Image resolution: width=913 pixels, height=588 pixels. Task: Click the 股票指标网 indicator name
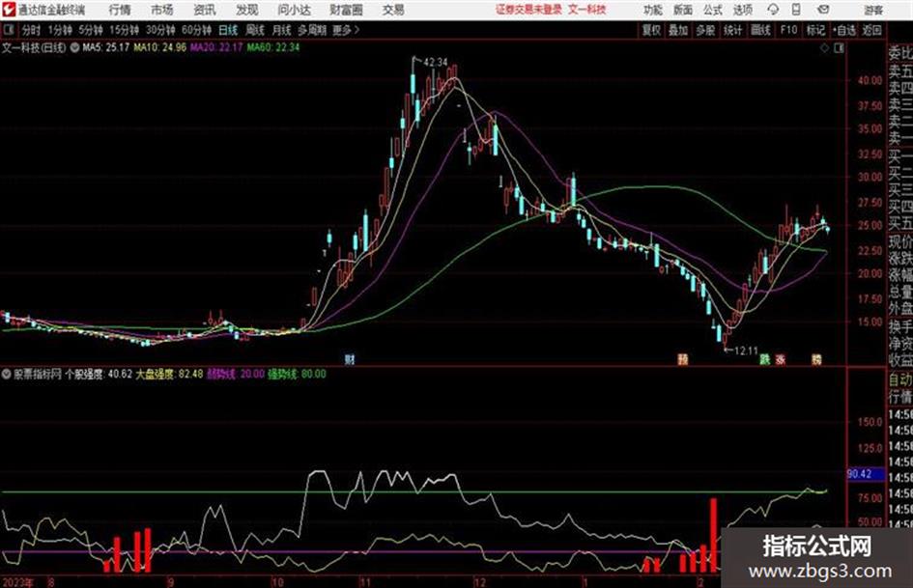38,375
